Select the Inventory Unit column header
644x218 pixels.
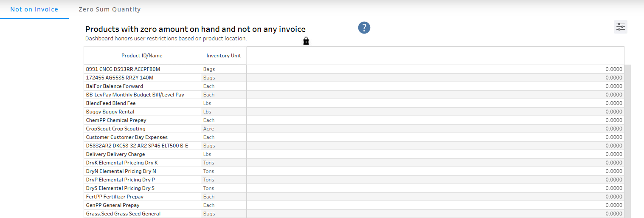click(224, 56)
